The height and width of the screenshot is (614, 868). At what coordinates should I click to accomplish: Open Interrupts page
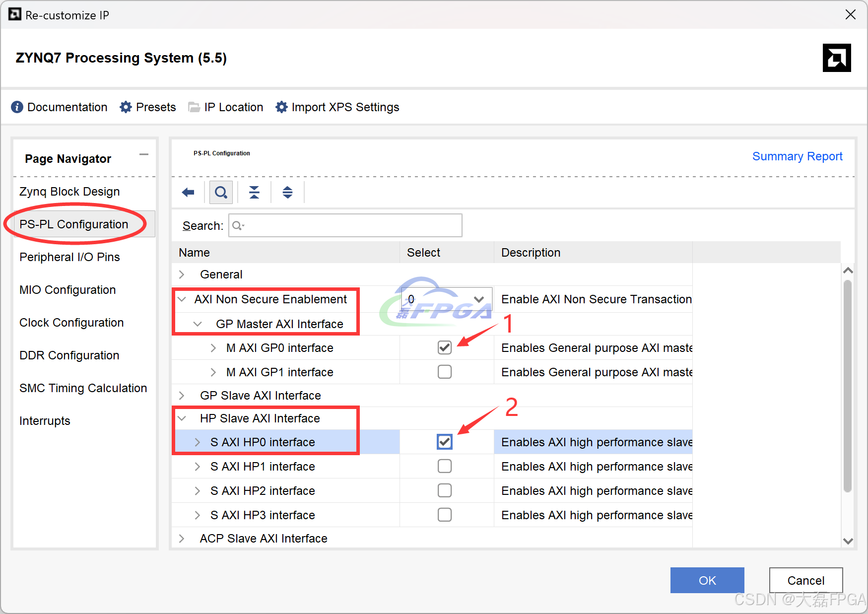pyautogui.click(x=45, y=421)
